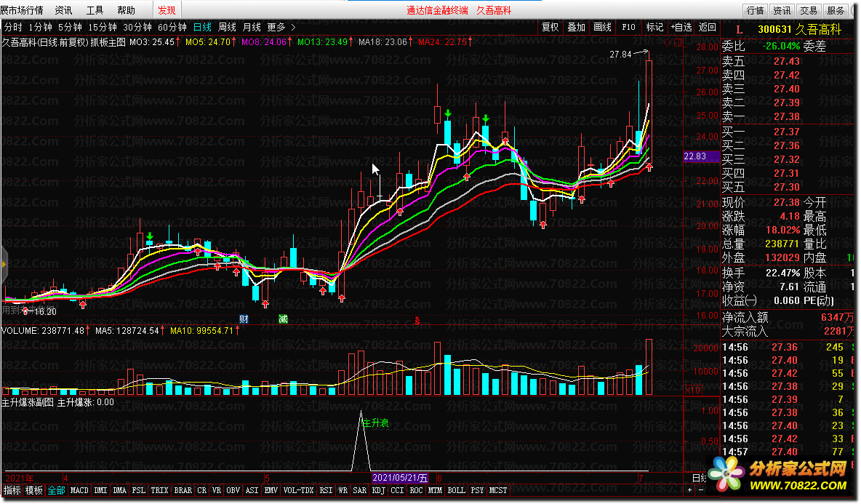This screenshot has height=504, width=861.
Task: Select the CCI indicator
Action: [397, 490]
